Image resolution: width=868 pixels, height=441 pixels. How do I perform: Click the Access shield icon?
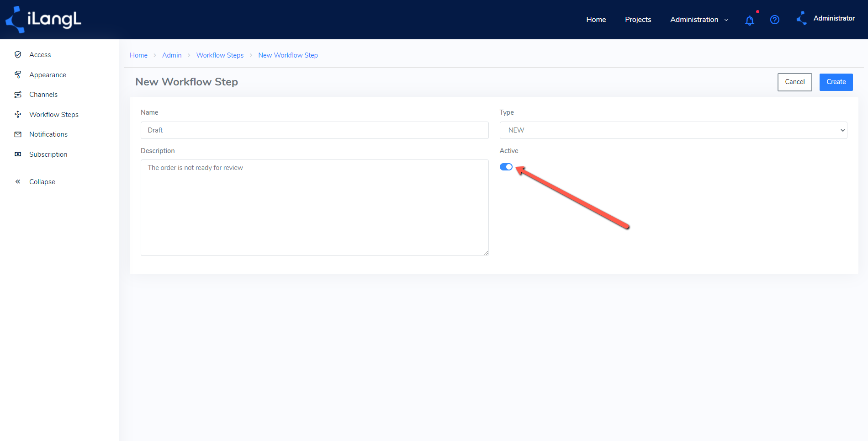[18, 54]
